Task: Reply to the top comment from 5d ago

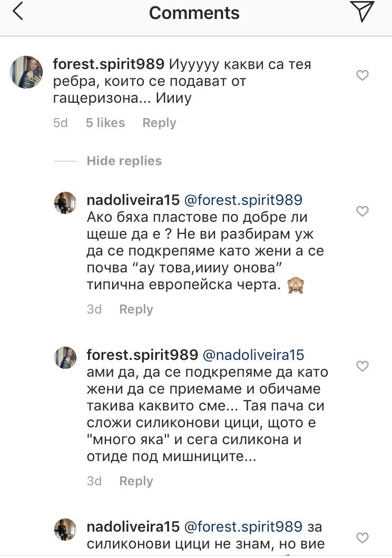Action: point(159,123)
